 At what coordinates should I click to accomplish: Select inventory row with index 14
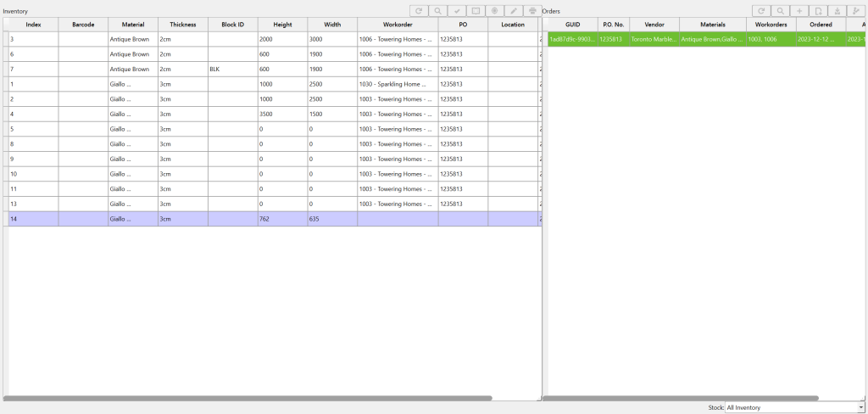click(x=32, y=219)
